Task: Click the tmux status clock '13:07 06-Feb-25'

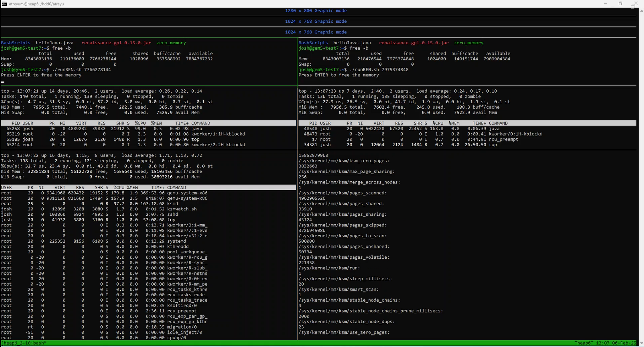Action: tap(616, 343)
